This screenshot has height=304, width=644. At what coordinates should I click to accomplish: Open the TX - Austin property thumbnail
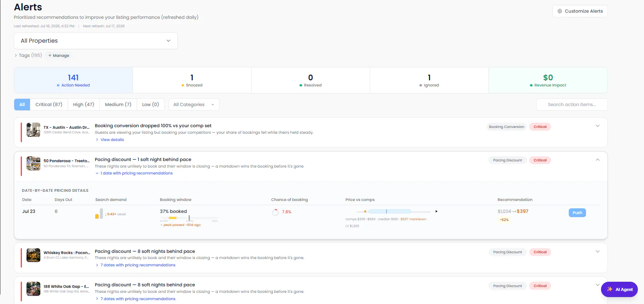33,130
